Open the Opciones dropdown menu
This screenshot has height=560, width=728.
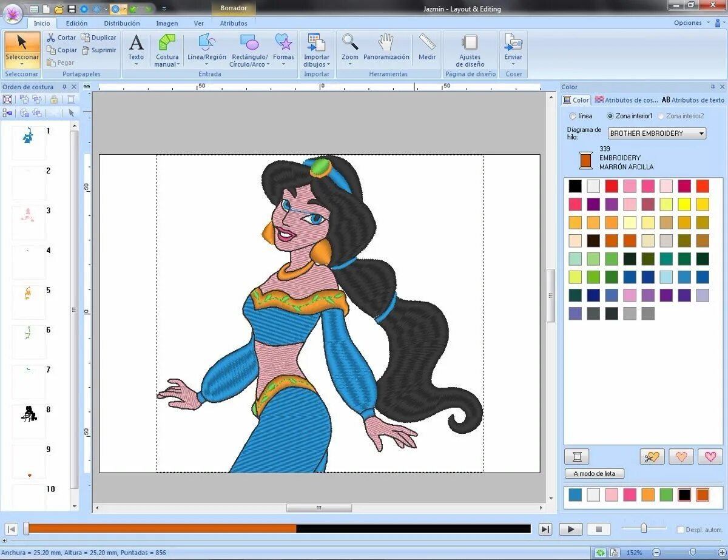[x=690, y=23]
